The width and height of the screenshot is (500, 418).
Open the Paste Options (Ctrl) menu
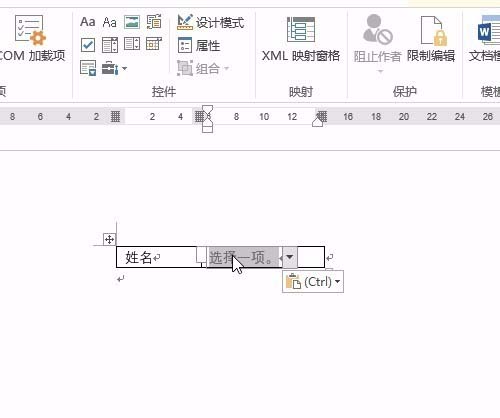(x=313, y=282)
